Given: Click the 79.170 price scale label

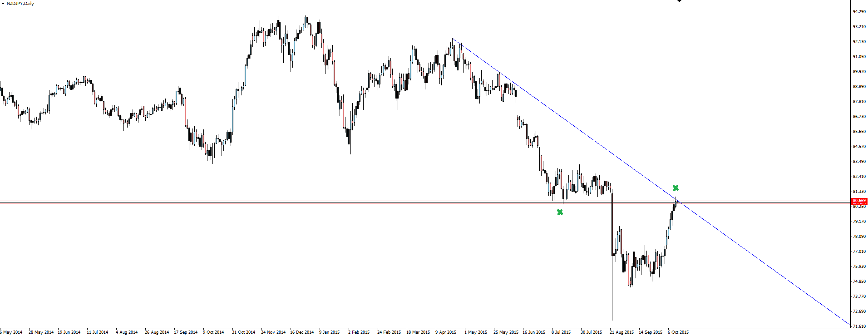Looking at the screenshot, I should point(859,222).
